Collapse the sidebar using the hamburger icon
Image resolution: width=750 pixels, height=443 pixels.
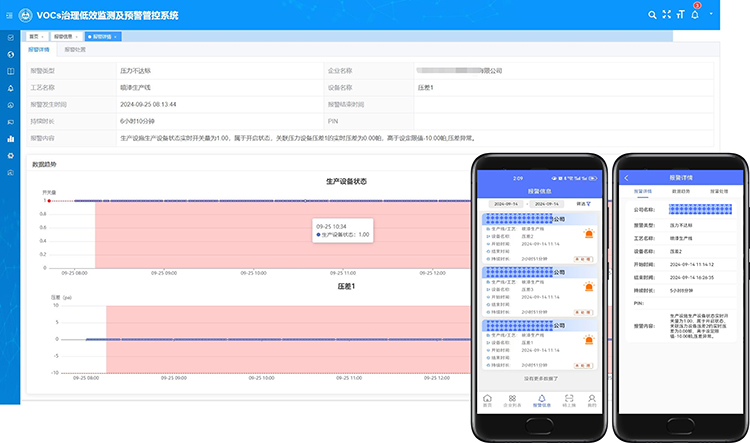(10, 14)
